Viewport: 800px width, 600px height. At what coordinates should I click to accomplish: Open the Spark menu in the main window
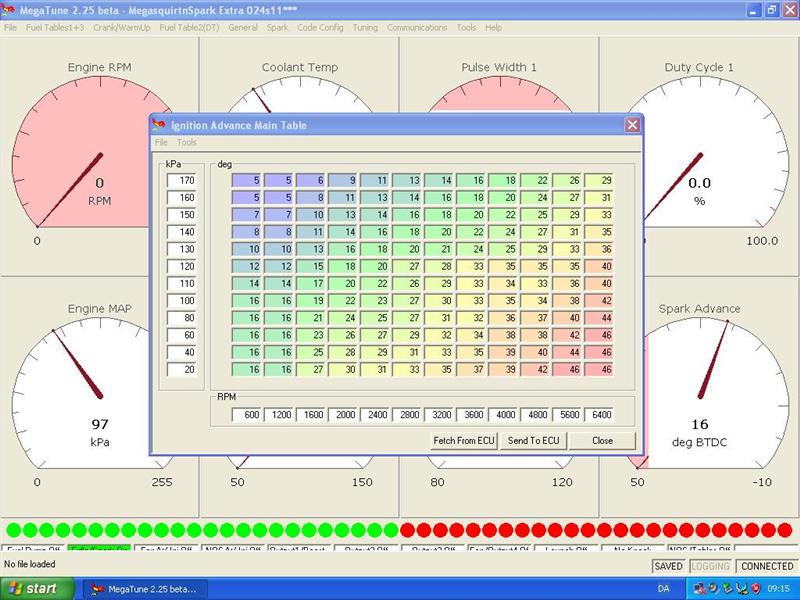tap(278, 28)
